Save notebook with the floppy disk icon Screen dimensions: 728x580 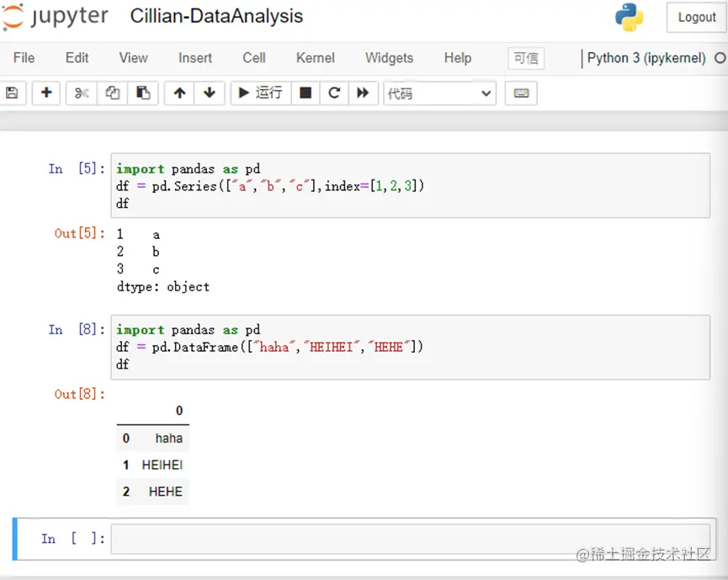12,93
